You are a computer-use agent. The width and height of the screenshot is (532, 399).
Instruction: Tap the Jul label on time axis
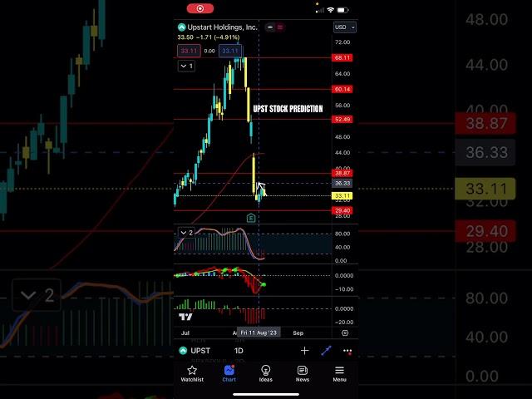click(185, 332)
